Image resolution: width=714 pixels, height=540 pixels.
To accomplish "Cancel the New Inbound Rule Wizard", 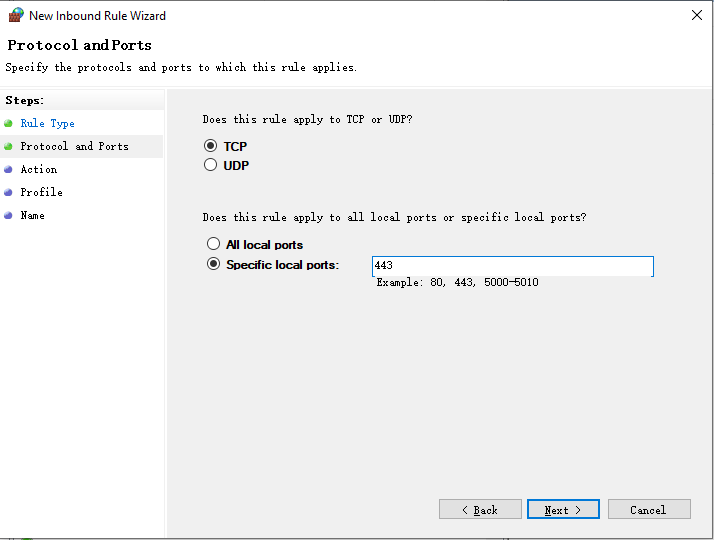I will coord(649,509).
